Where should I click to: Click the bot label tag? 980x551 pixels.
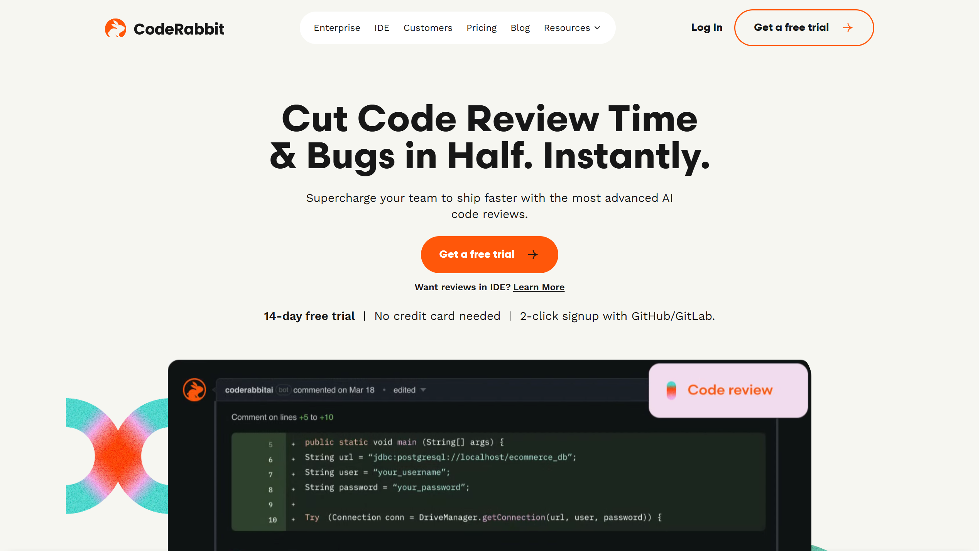[x=283, y=390]
